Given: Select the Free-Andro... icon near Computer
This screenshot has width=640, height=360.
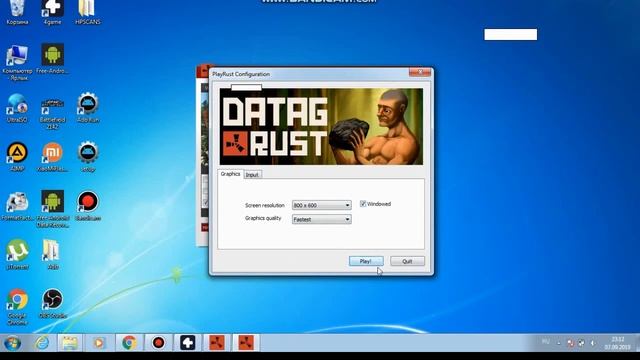Looking at the screenshot, I should [x=52, y=59].
